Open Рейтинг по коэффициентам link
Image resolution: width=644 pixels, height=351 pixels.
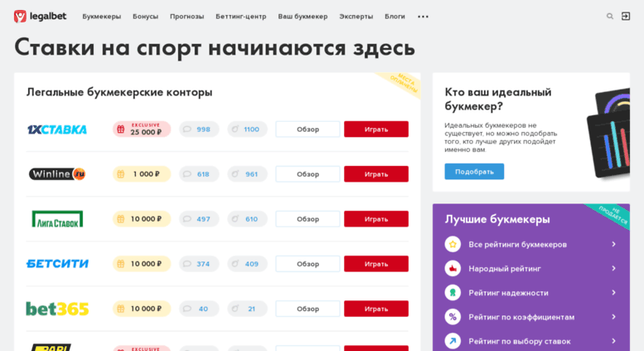tap(521, 317)
